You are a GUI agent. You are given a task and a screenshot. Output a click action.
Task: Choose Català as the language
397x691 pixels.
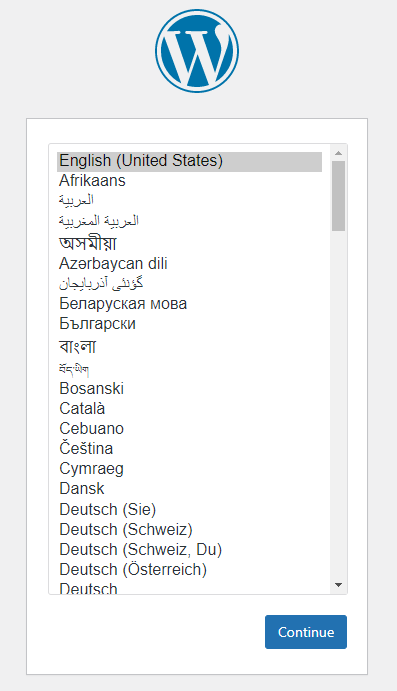[189, 409]
